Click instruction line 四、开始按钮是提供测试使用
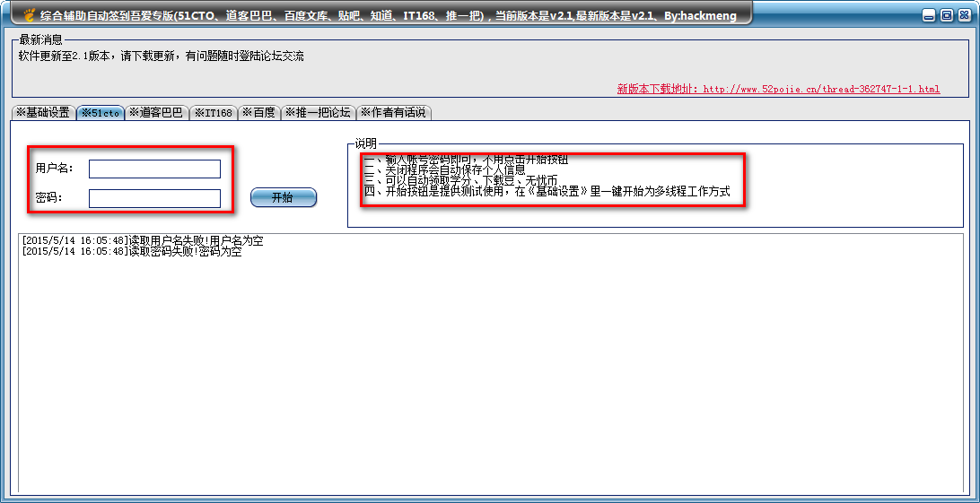980x503 pixels. pyautogui.click(x=547, y=192)
